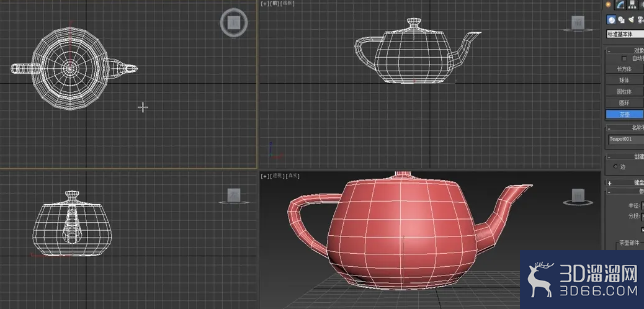Click the highlighted 茶壶 teapot button
Screen dimensions: 644x309
tap(625, 114)
